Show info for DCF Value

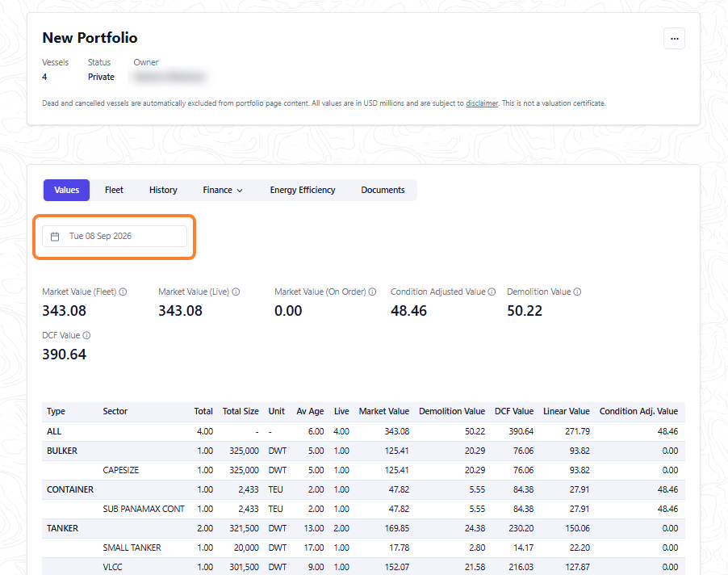[x=87, y=335]
